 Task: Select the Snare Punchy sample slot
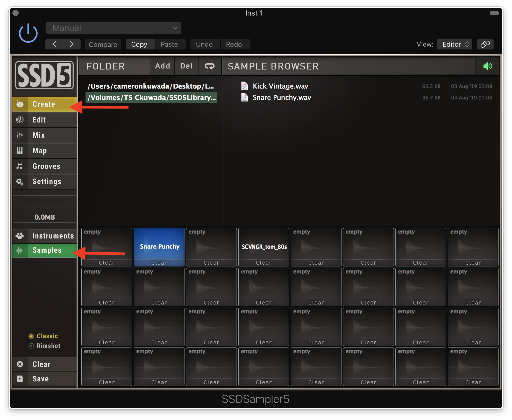(159, 244)
